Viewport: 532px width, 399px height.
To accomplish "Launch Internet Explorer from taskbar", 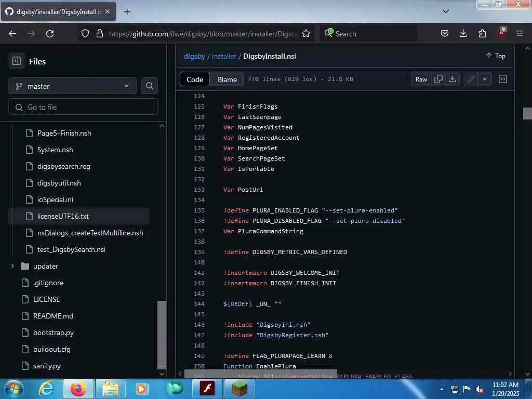I will pyautogui.click(x=46, y=389).
